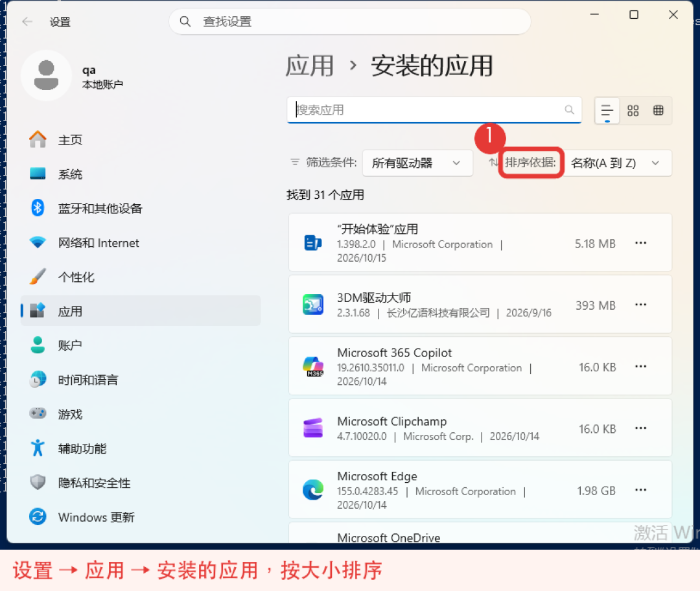Image resolution: width=700 pixels, height=591 pixels.
Task: Click the qa account avatar
Action: coord(47,75)
